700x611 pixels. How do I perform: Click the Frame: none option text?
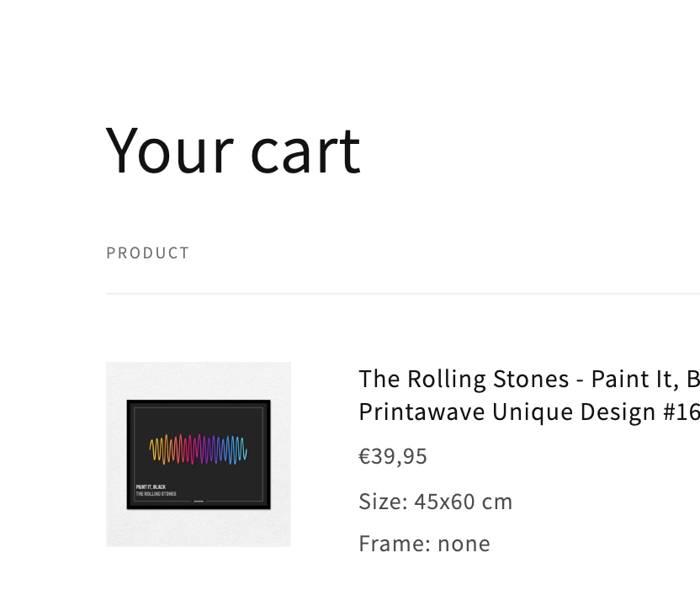pos(425,544)
